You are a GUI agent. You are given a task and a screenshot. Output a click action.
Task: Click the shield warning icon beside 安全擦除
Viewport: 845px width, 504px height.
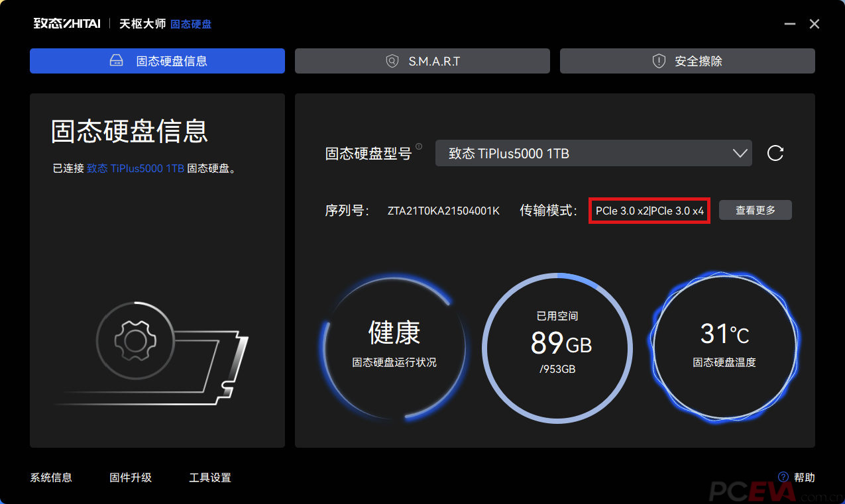coord(658,61)
